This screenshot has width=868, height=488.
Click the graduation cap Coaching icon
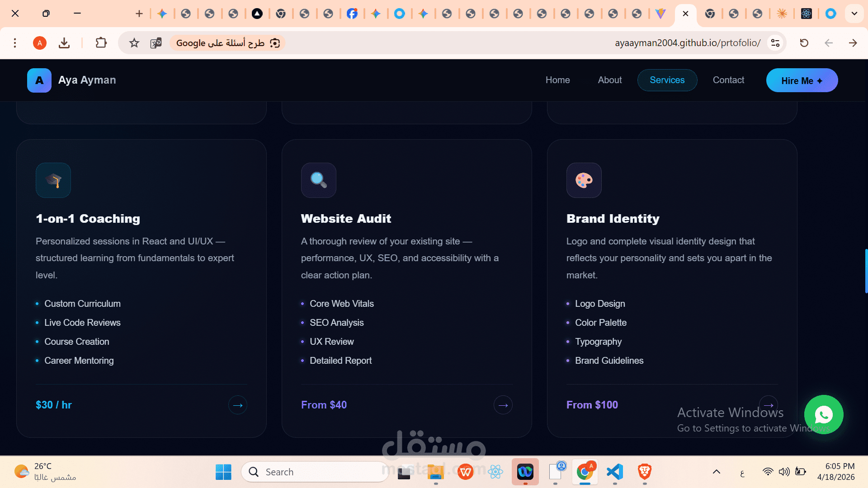point(53,180)
